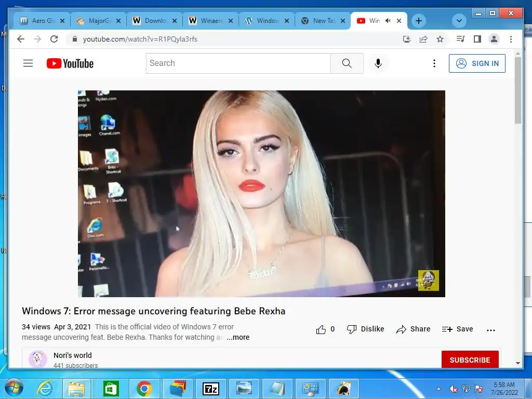Click the share this page icon in address bar
Viewport: 532px width, 399px height.
[x=423, y=39]
